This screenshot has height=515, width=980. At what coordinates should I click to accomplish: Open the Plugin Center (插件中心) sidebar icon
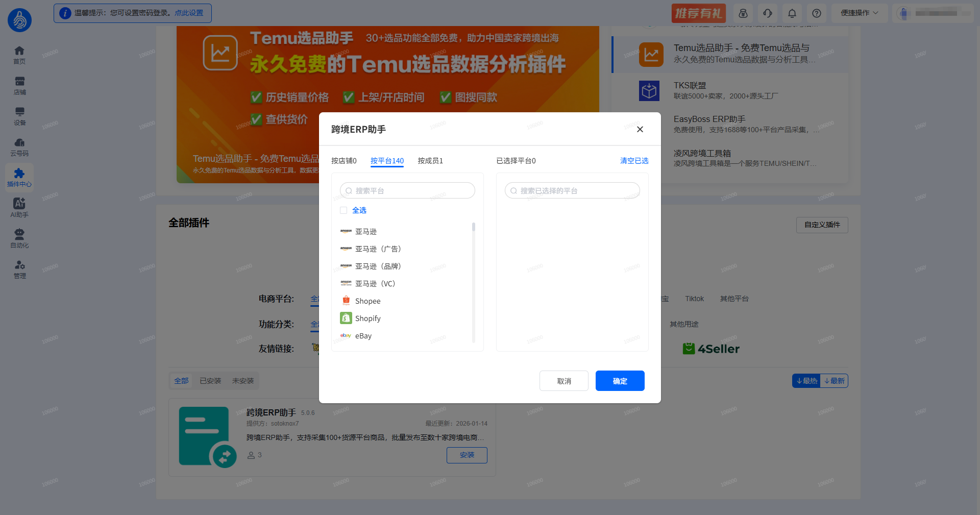coord(19,177)
